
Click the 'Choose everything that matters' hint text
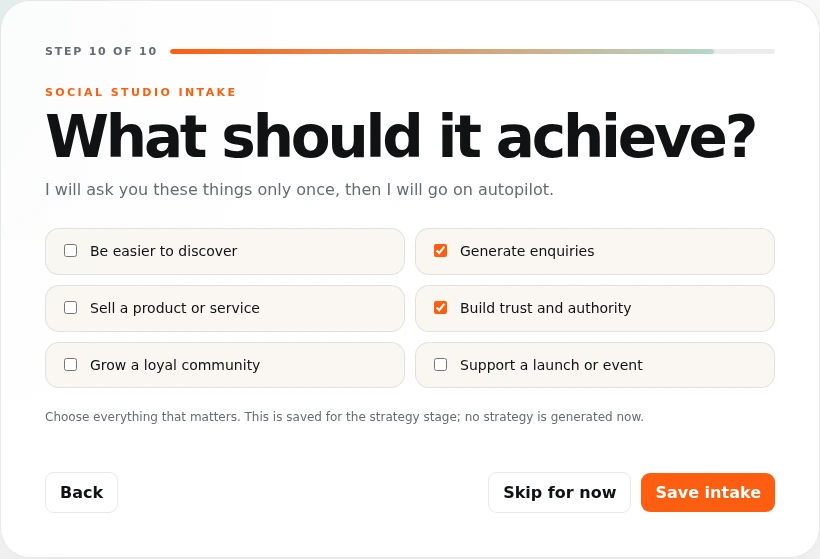344,417
